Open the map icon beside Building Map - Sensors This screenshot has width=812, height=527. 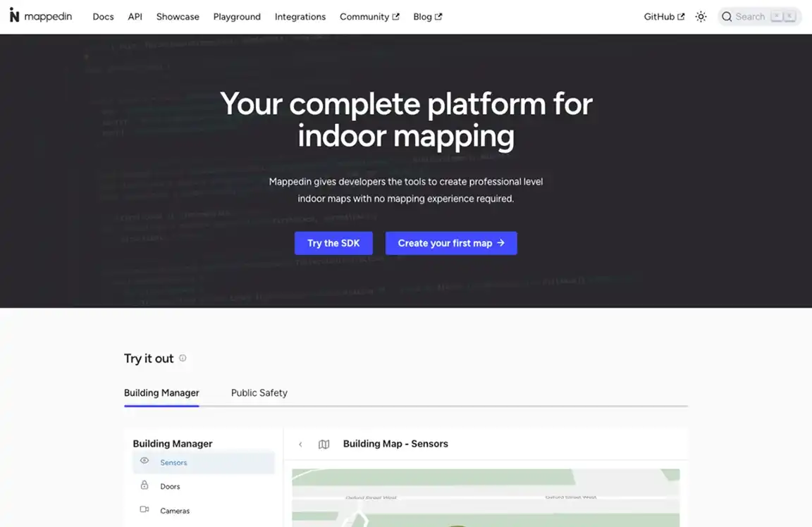[324, 444]
